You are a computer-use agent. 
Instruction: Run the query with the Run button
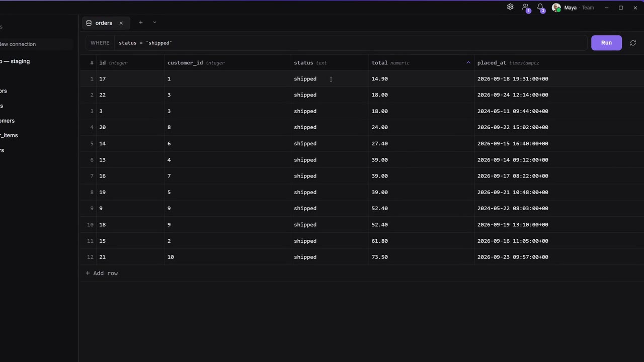[x=606, y=43]
